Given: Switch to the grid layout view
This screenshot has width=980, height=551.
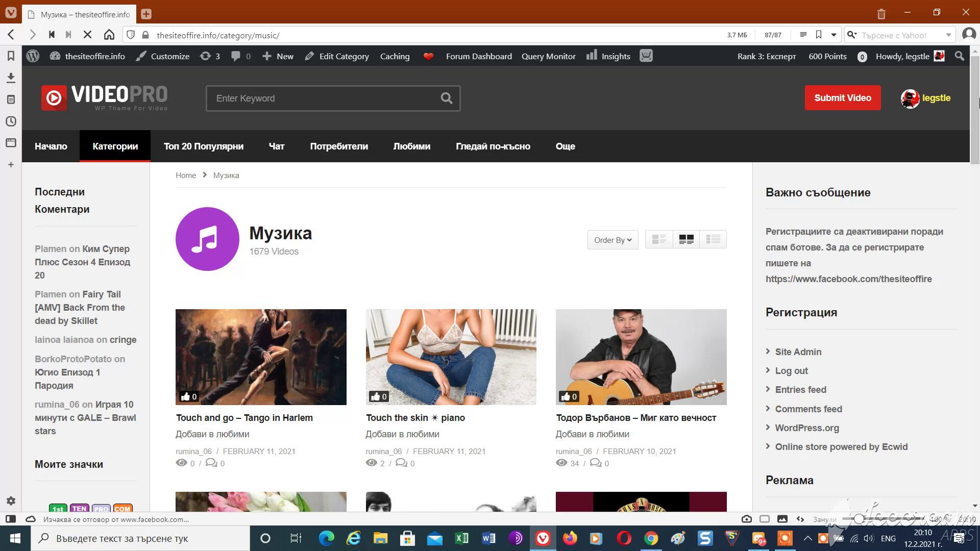Looking at the screenshot, I should (686, 239).
